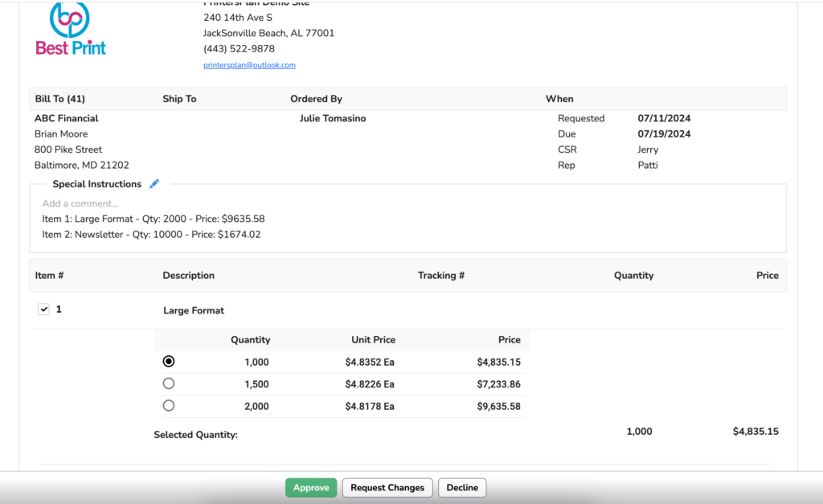
Task: Click the Request Changes button
Action: pos(387,487)
